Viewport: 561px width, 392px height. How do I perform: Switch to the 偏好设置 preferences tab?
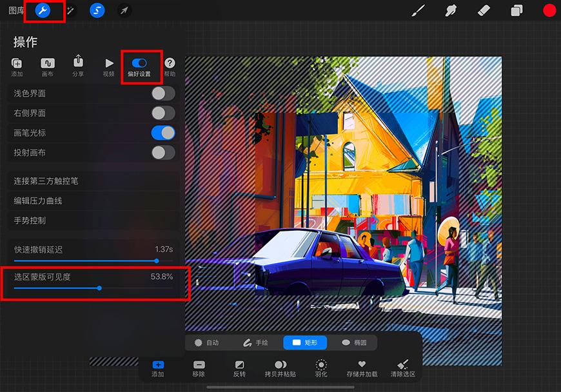pyautogui.click(x=139, y=68)
